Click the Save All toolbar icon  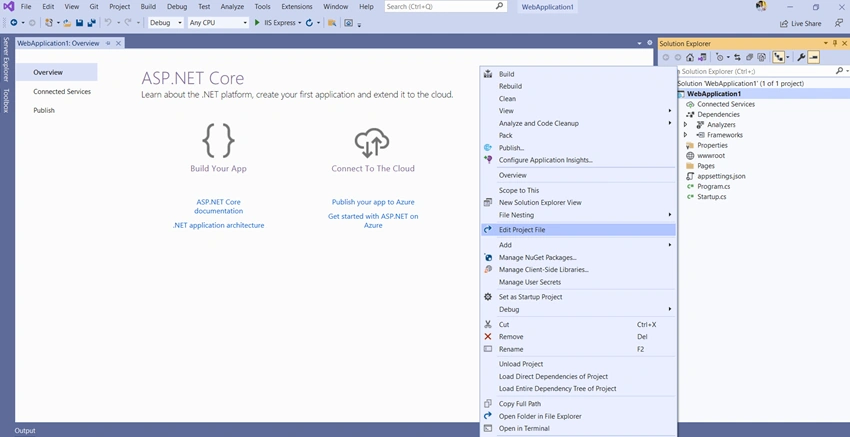pyautogui.click(x=92, y=23)
